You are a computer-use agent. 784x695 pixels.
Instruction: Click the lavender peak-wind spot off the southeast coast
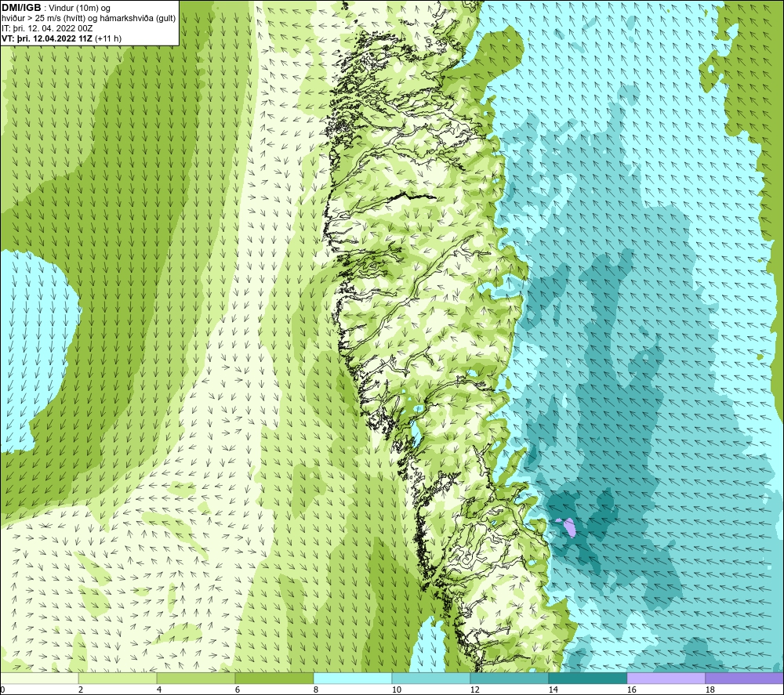point(569,527)
